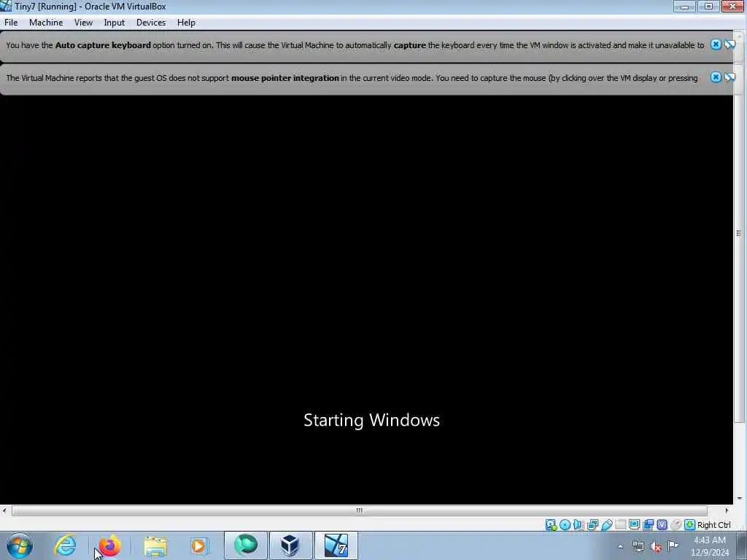
Task: Open Windows Media Player taskbar icon
Action: point(199,545)
